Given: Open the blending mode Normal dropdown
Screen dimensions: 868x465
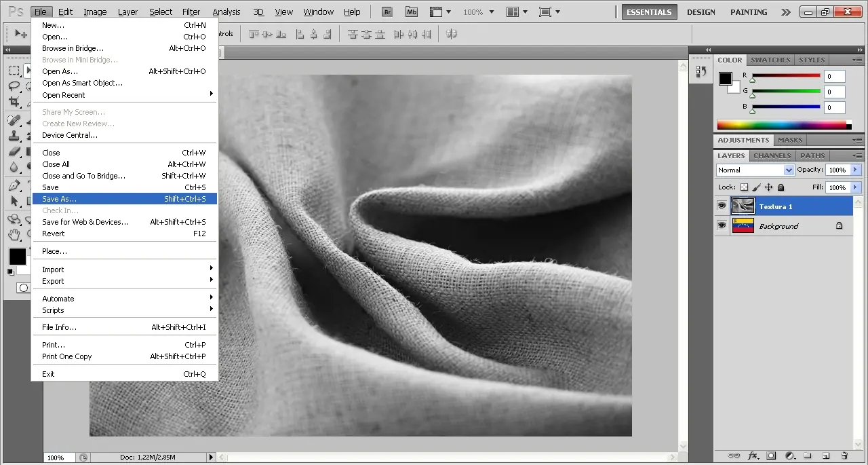Looking at the screenshot, I should (755, 170).
